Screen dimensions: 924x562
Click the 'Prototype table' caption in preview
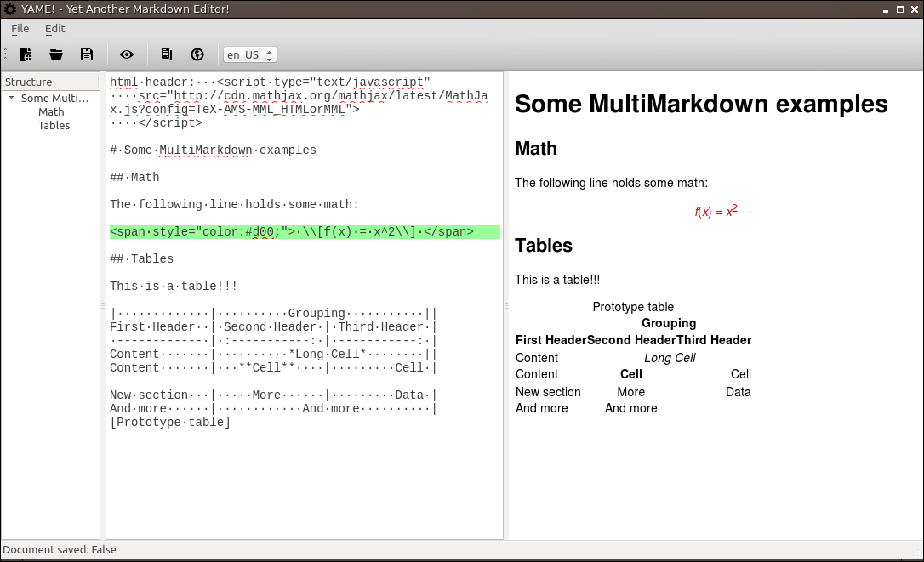(633, 307)
